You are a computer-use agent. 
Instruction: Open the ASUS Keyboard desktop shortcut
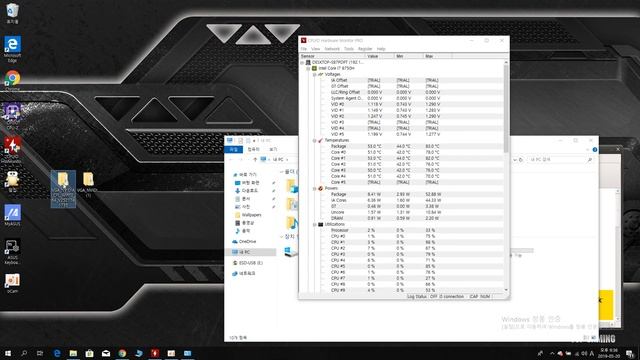click(x=12, y=251)
